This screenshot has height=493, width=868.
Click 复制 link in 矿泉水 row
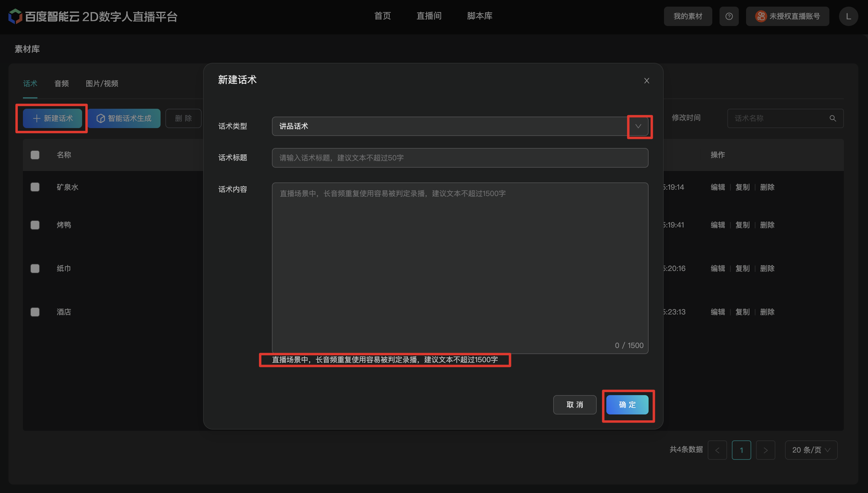pyautogui.click(x=742, y=187)
